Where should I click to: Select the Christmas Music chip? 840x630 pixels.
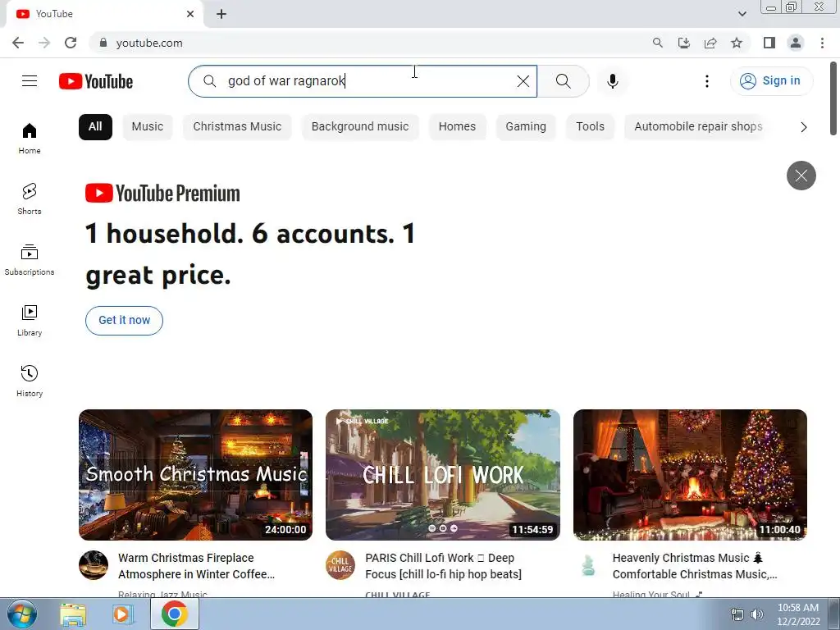coord(237,127)
